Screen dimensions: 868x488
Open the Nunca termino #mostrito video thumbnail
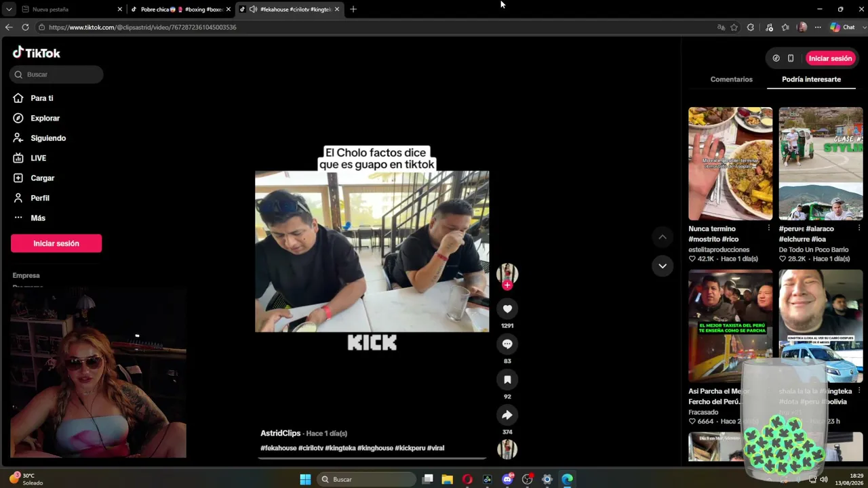[x=730, y=163]
